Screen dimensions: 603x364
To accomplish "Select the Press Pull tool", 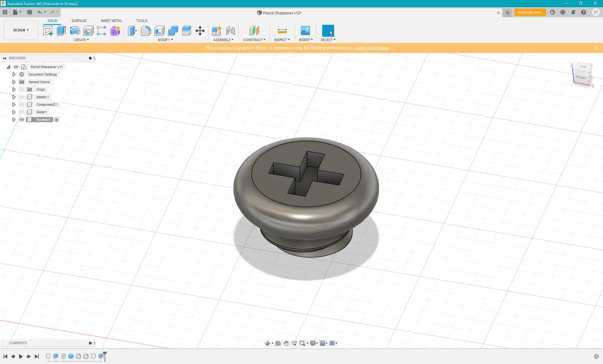I will point(132,31).
